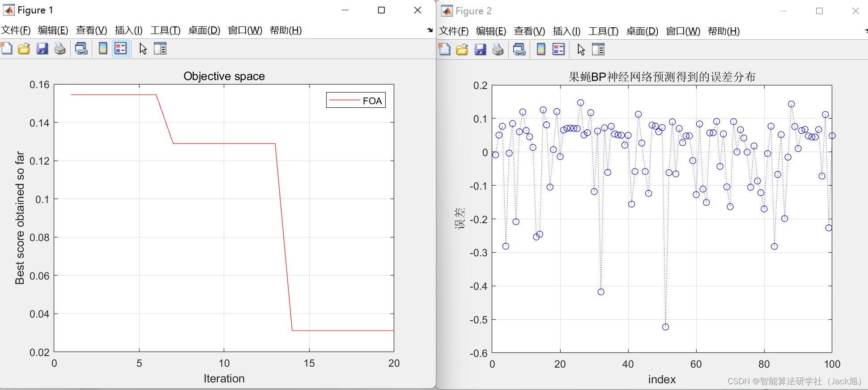The width and height of the screenshot is (868, 390).
Task: Click Print Preview icon in Figure 1
Action: tap(81, 48)
